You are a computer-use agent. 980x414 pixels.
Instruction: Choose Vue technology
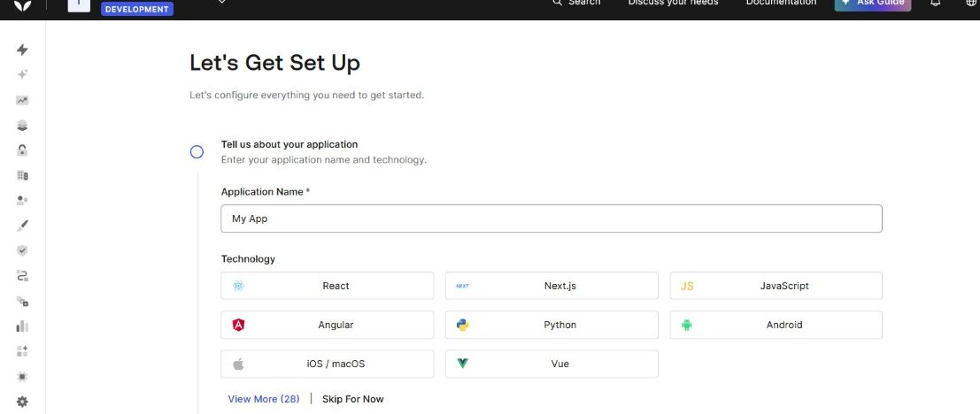pyautogui.click(x=552, y=364)
